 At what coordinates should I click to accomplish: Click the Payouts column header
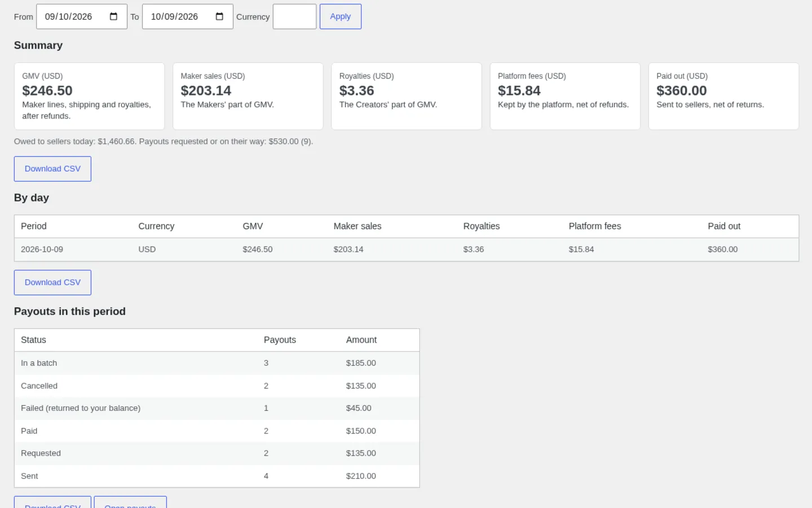(280, 340)
